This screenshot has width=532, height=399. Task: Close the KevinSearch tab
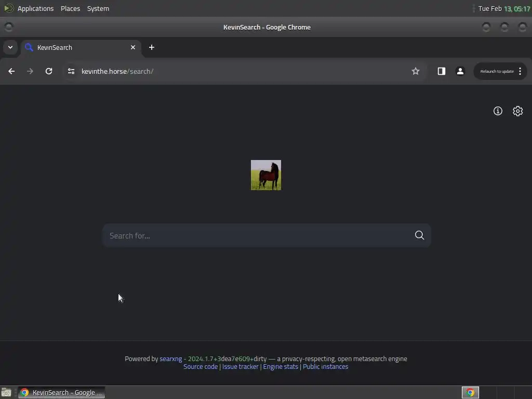click(x=133, y=47)
